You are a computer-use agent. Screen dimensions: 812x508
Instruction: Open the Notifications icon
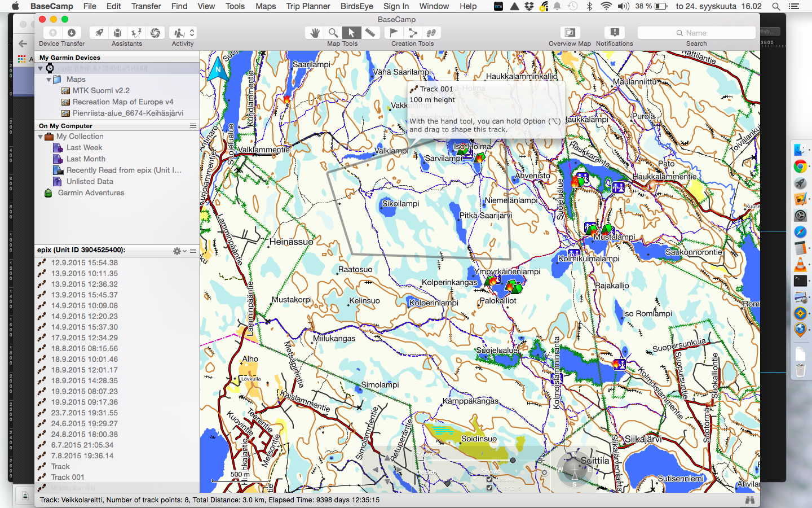tap(615, 33)
